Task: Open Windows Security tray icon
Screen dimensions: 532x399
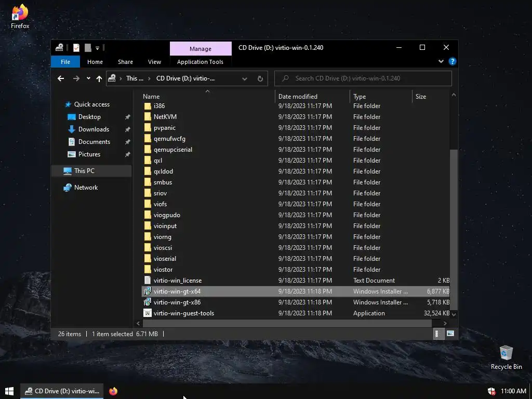Action: pos(491,391)
